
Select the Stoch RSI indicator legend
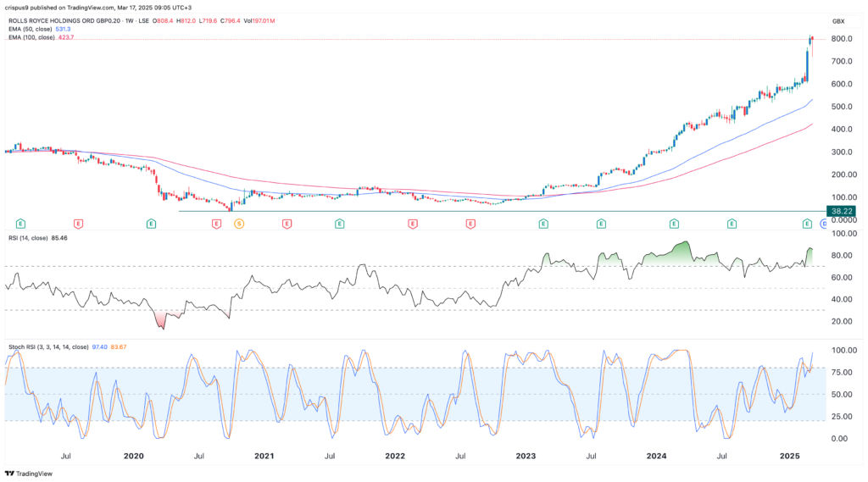(48, 347)
